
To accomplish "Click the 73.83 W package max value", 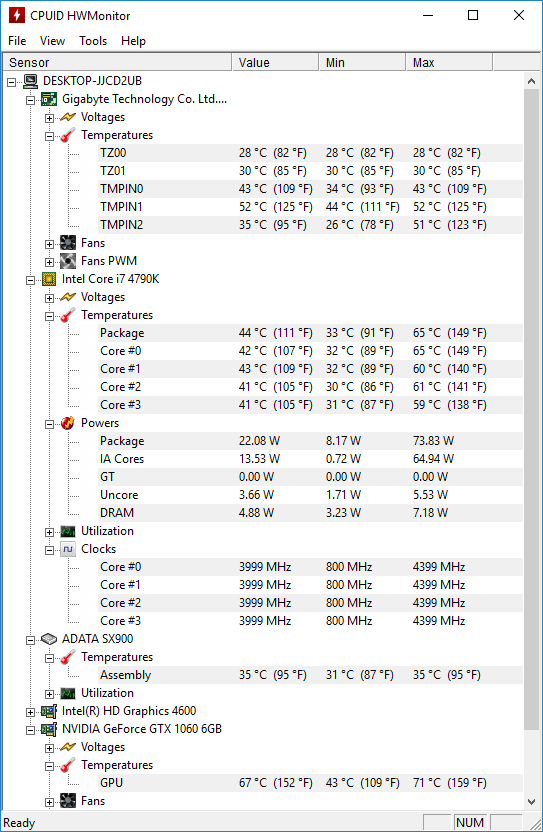I will 433,441.
